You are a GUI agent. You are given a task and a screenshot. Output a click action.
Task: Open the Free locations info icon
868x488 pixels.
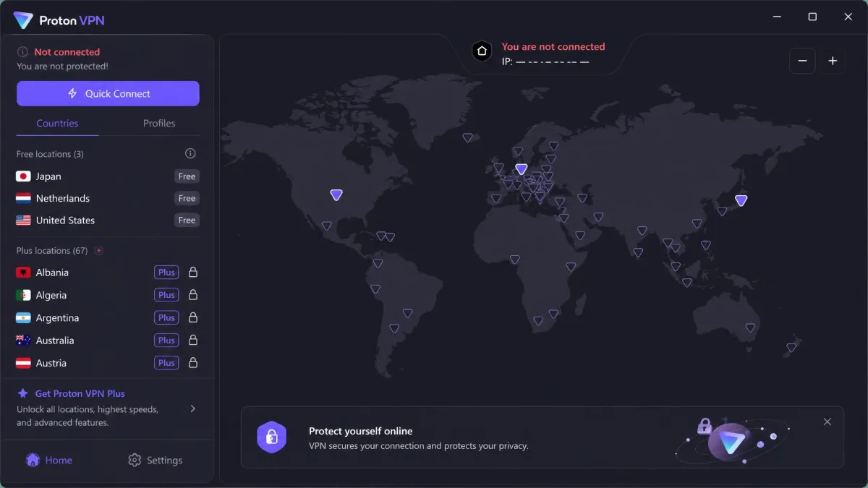coord(190,153)
